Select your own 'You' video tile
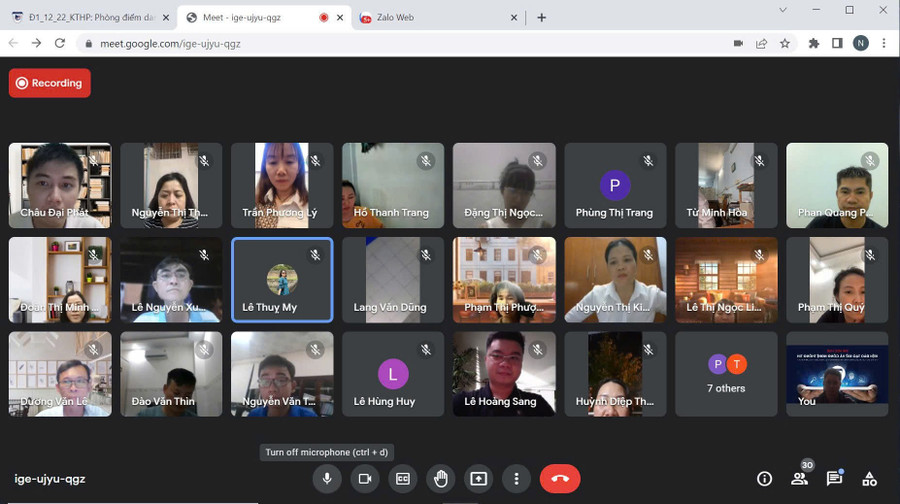This screenshot has height=504, width=900. tap(837, 374)
